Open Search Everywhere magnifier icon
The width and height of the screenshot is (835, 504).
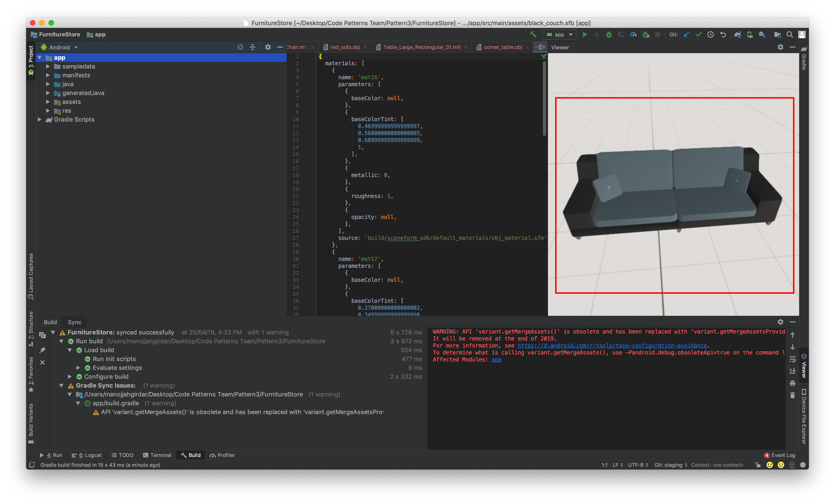coord(790,34)
